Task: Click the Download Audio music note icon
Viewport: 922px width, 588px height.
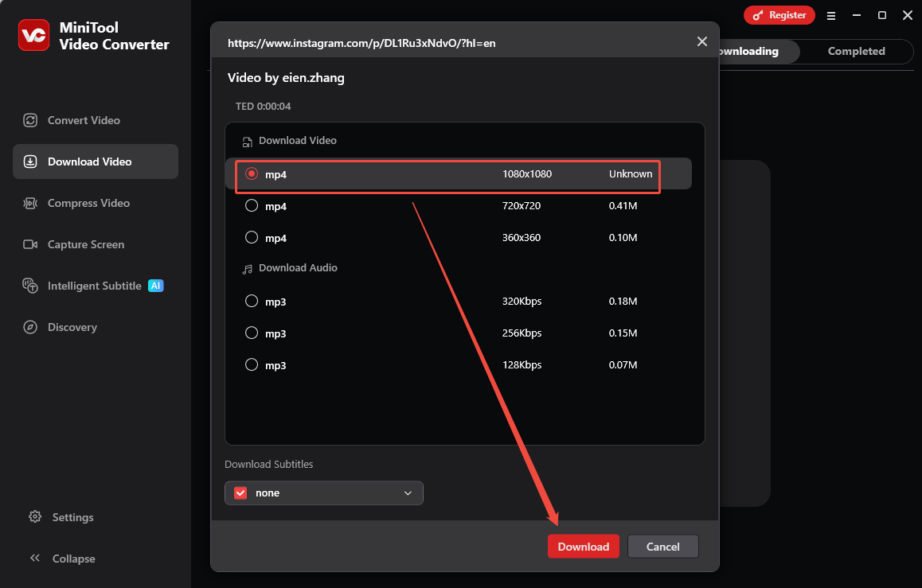Action: 247,269
